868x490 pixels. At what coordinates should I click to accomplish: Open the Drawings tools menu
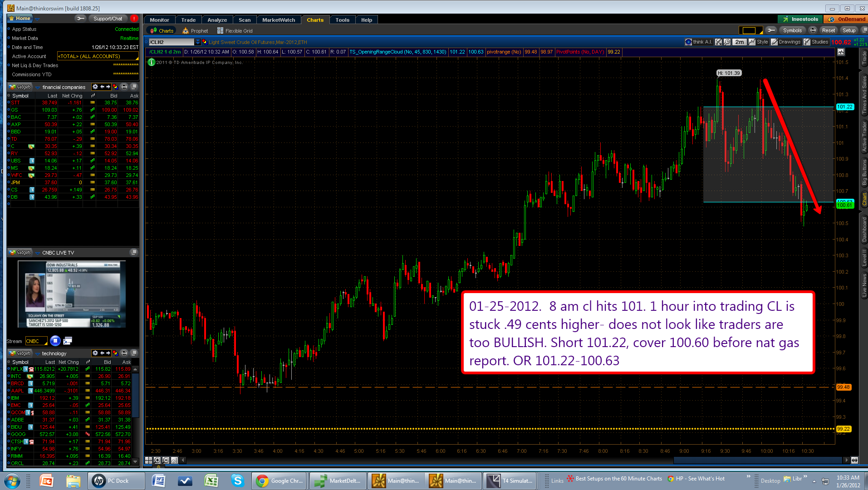786,42
